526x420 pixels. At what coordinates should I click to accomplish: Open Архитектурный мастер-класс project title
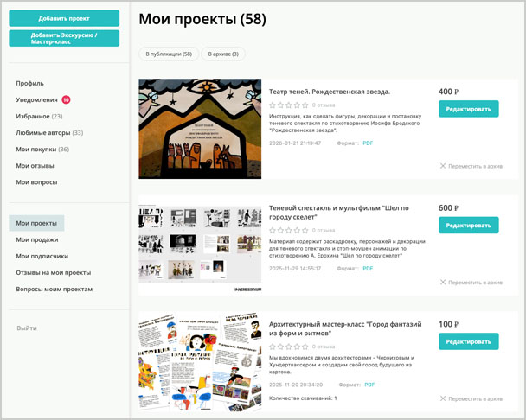point(345,328)
